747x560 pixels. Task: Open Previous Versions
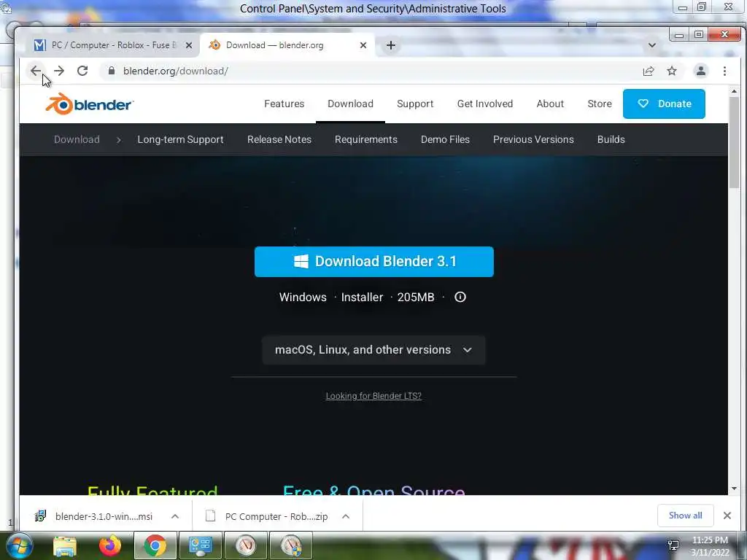click(533, 139)
